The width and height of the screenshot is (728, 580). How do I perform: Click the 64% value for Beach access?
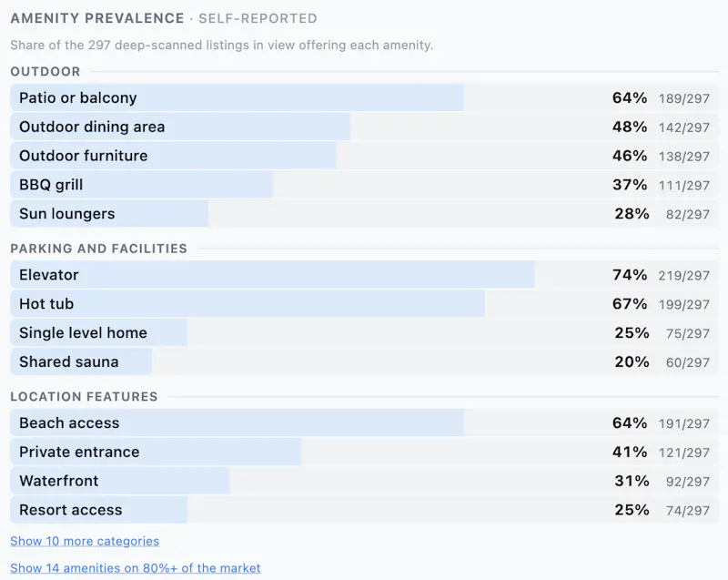coord(630,422)
